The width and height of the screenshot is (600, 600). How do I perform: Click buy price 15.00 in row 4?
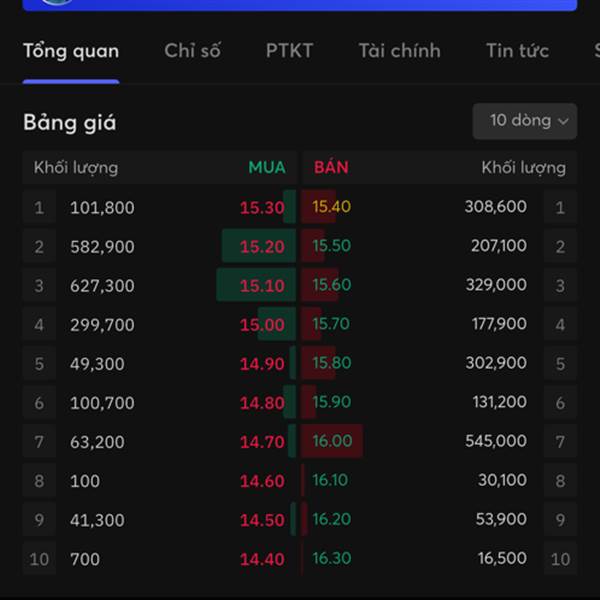point(262,325)
